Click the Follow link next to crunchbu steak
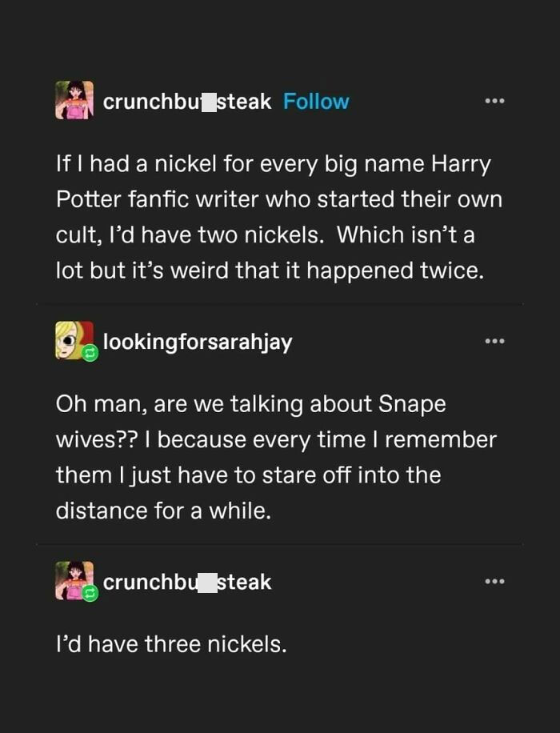The image size is (560, 733). [x=317, y=101]
